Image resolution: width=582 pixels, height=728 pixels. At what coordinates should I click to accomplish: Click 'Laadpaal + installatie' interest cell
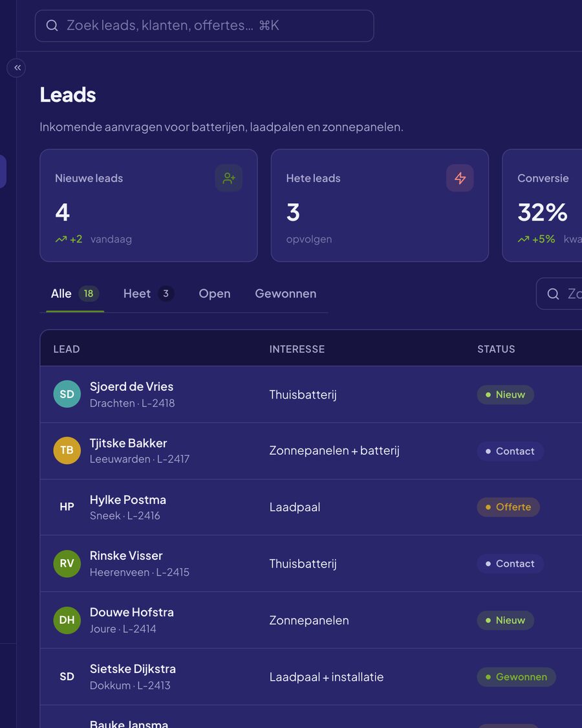tap(327, 677)
